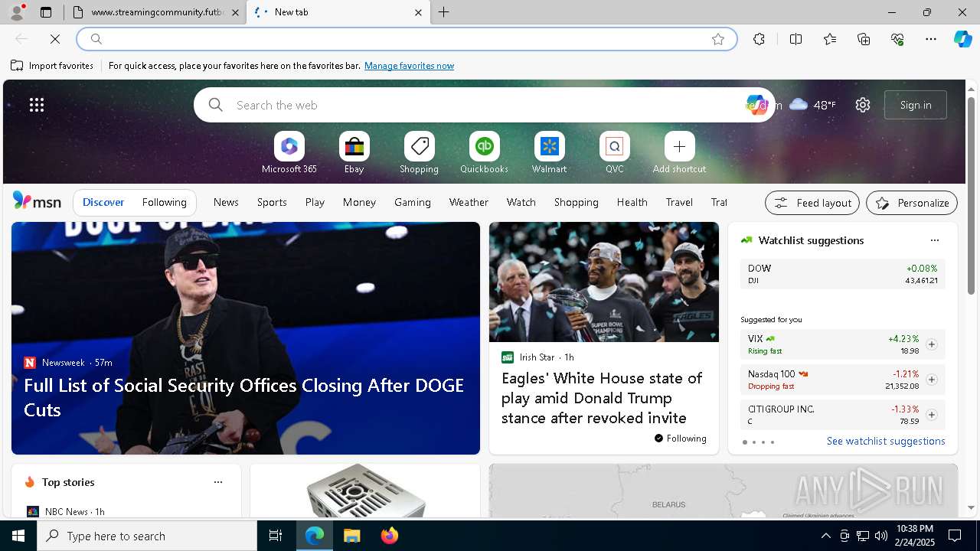This screenshot has width=980, height=551.
Task: Open the app launcher grid icon
Action: (37, 105)
